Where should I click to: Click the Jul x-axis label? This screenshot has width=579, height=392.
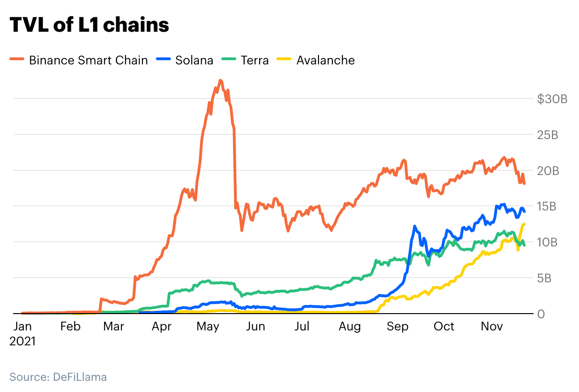(x=302, y=327)
